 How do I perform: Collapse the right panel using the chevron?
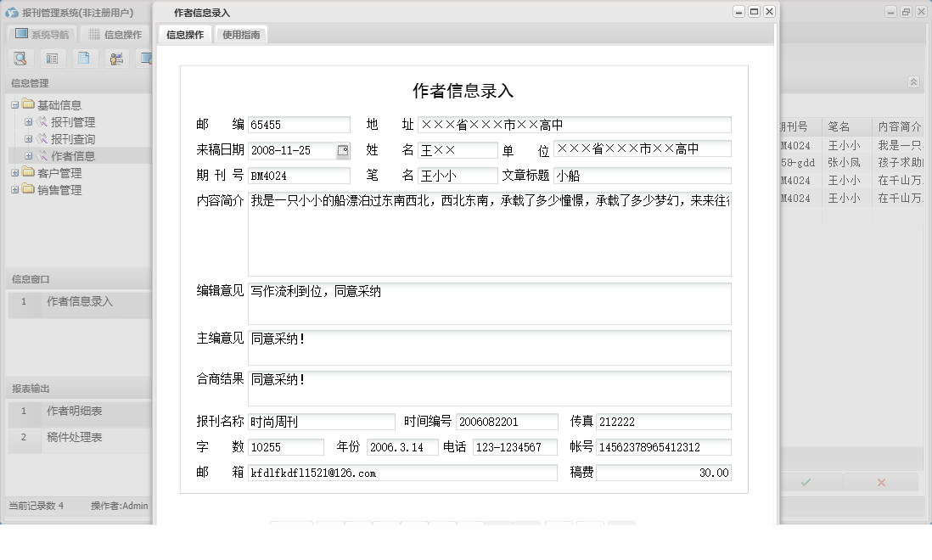914,82
